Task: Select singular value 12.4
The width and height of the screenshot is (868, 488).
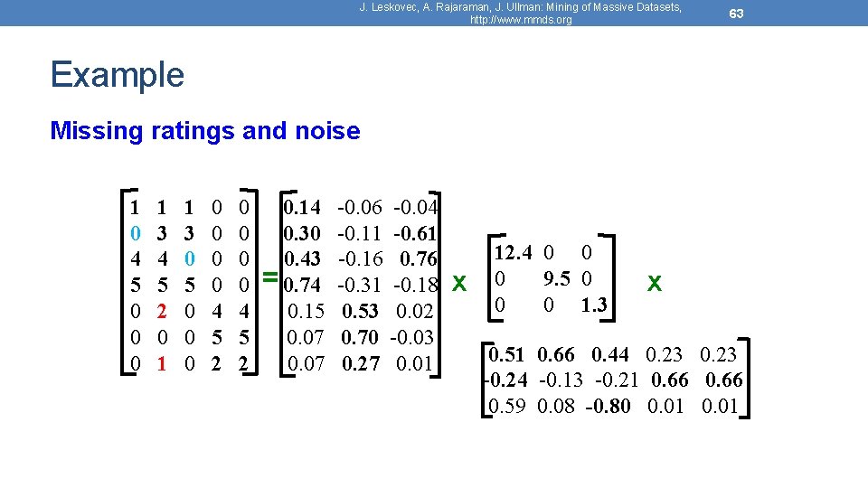Action: coord(514,252)
